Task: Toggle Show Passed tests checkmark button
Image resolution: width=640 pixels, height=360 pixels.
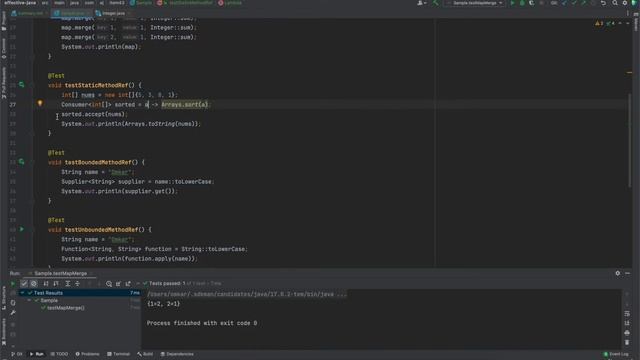Action: click(x=24, y=283)
